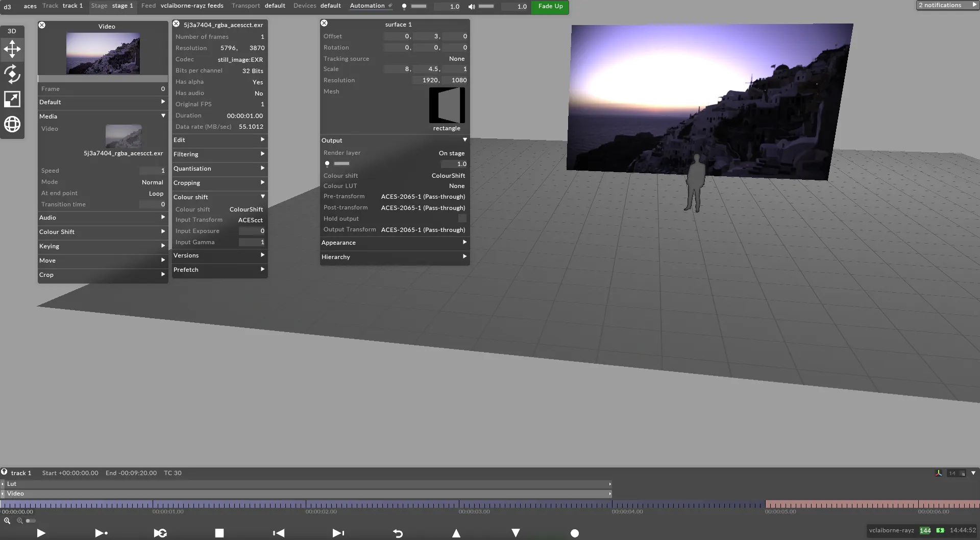Screen dimensions: 980x540
Task: Toggle the zoom switch next to the timeline magnifiers
Action: [31, 521]
